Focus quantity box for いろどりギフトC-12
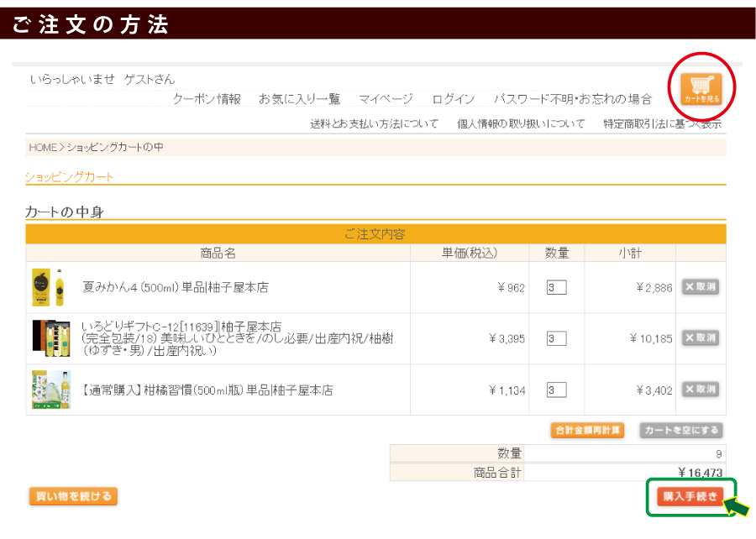This screenshot has height=539, width=756. pos(556,338)
